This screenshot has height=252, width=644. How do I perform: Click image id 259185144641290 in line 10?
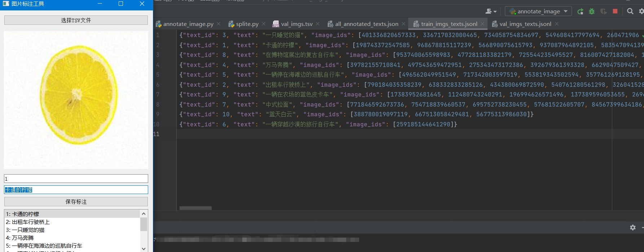(x=423, y=124)
